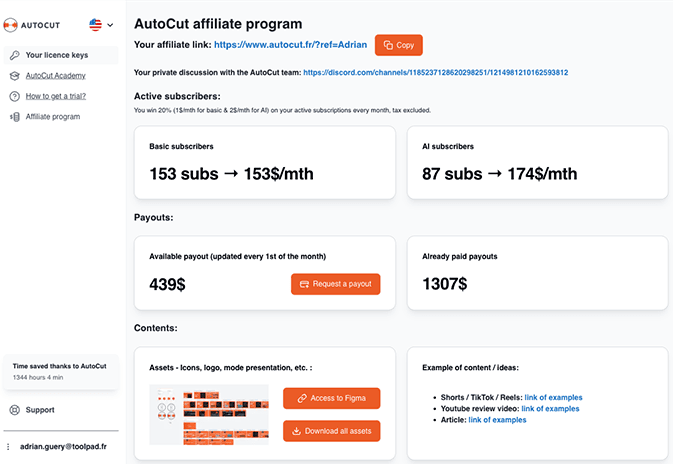Open the autocut.fr affiliate link

pos(290,45)
